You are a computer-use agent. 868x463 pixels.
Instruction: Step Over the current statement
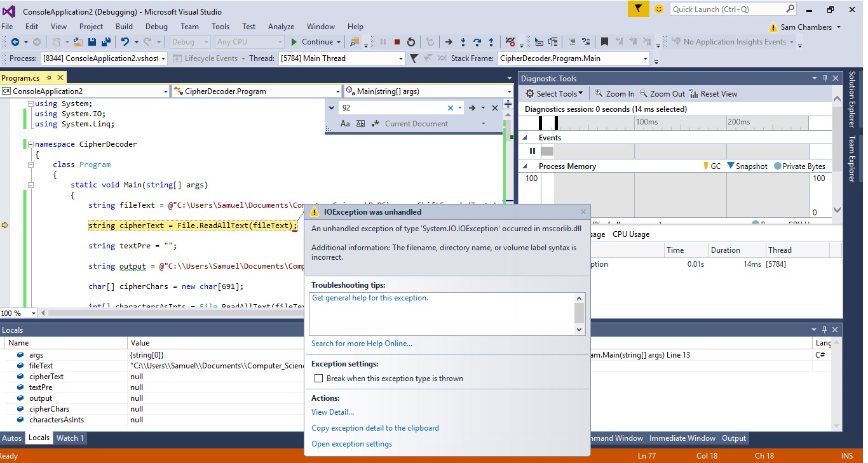[477, 42]
